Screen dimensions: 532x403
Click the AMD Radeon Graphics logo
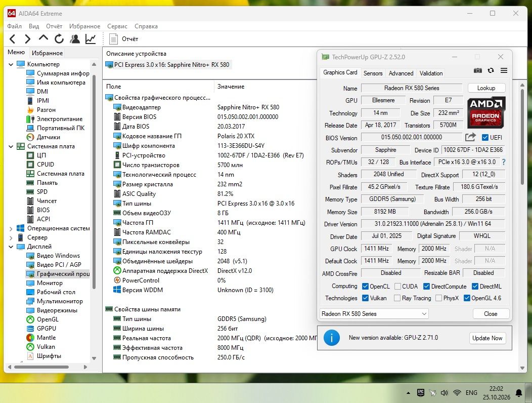pos(486,112)
